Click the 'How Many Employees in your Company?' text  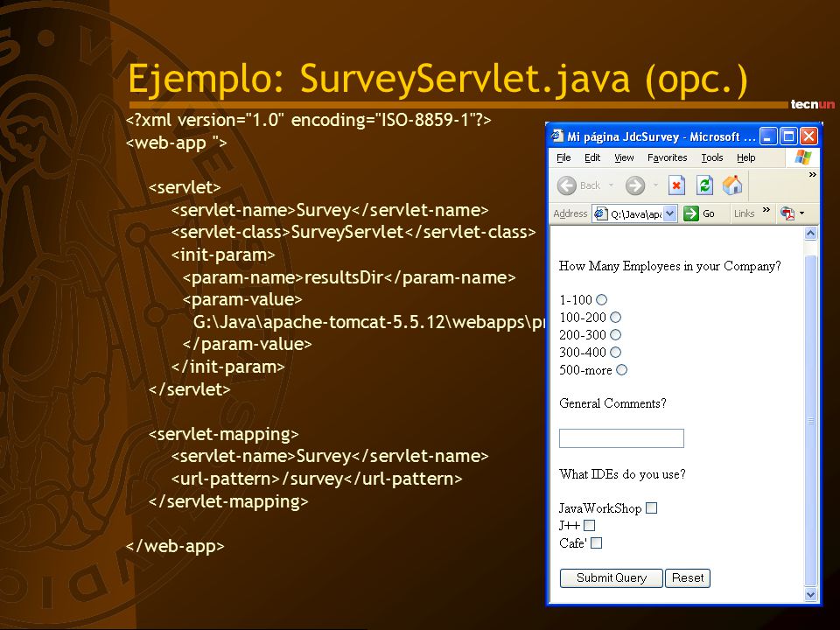pyautogui.click(x=669, y=266)
